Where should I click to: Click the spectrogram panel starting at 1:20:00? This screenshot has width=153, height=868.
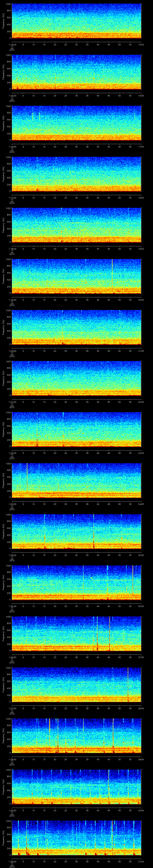pyautogui.click(x=76, y=327)
